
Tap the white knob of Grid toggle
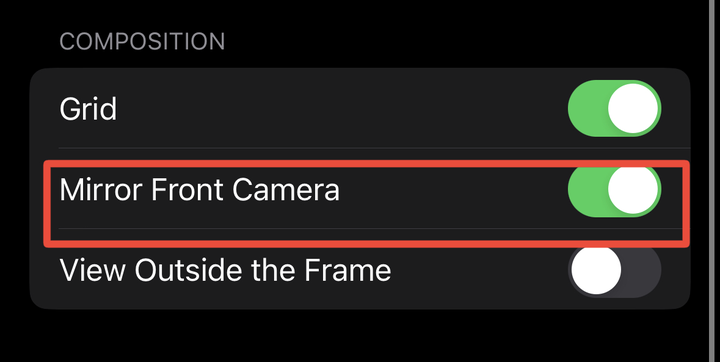(x=633, y=108)
